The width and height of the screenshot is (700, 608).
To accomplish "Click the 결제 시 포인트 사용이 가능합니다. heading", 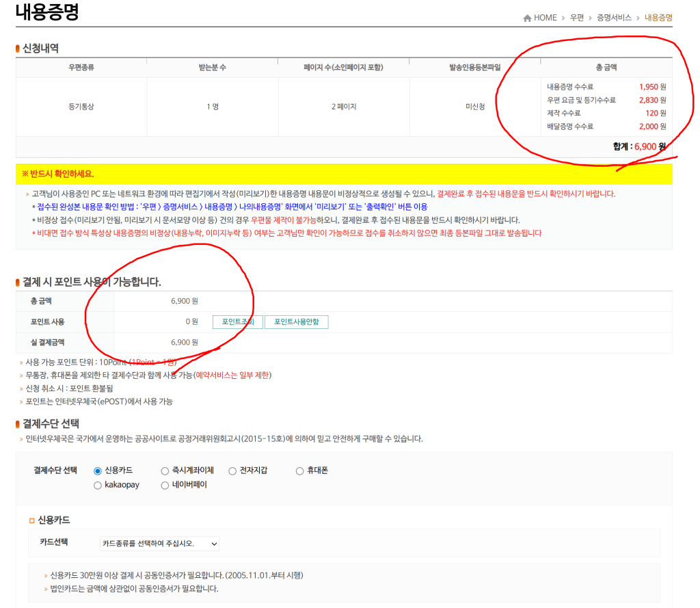I will click(92, 282).
